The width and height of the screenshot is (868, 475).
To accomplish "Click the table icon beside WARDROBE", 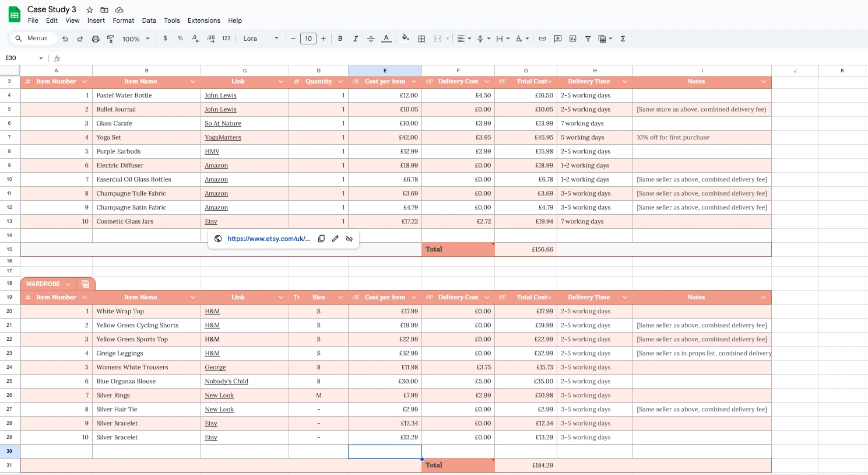I will [86, 284].
